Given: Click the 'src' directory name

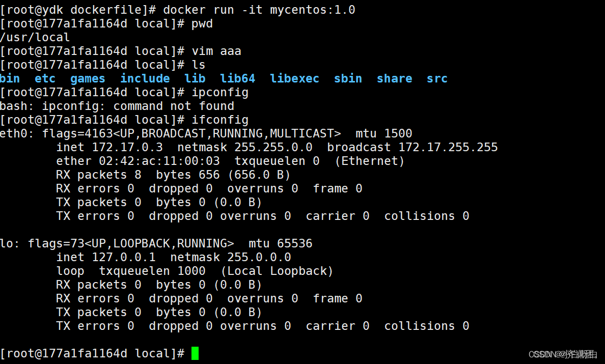Looking at the screenshot, I should point(437,78).
